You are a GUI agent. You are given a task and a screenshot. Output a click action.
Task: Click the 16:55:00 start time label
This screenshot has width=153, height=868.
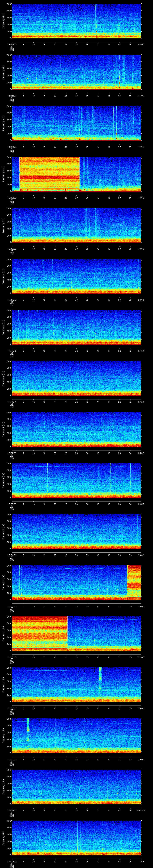tap(12, 606)
